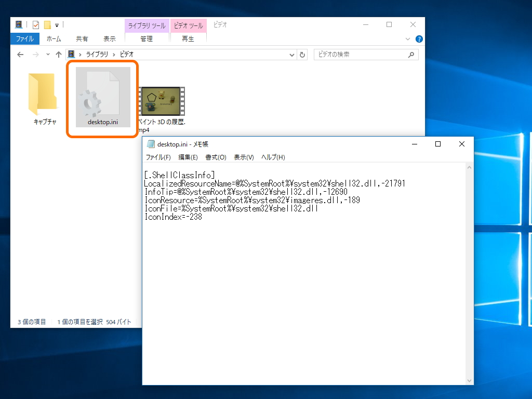Image resolution: width=532 pixels, height=399 pixels.
Task: Open the 管理 tab under ライブラリ ツール
Action: click(x=147, y=38)
